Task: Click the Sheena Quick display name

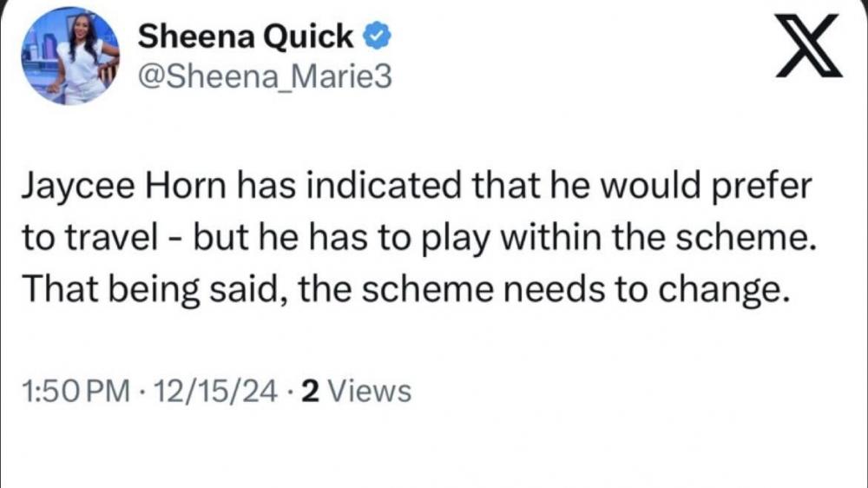Action: point(246,36)
